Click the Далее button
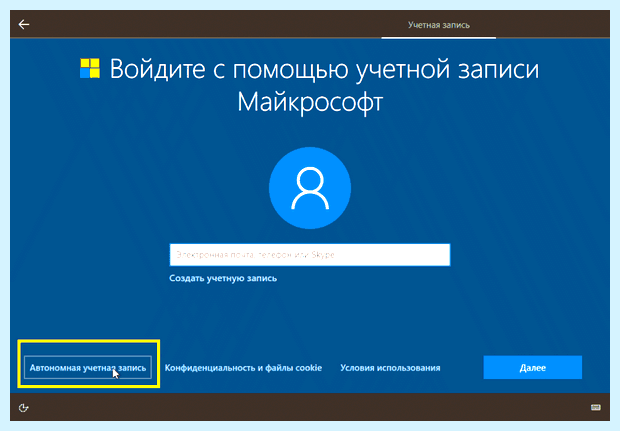 532,367
